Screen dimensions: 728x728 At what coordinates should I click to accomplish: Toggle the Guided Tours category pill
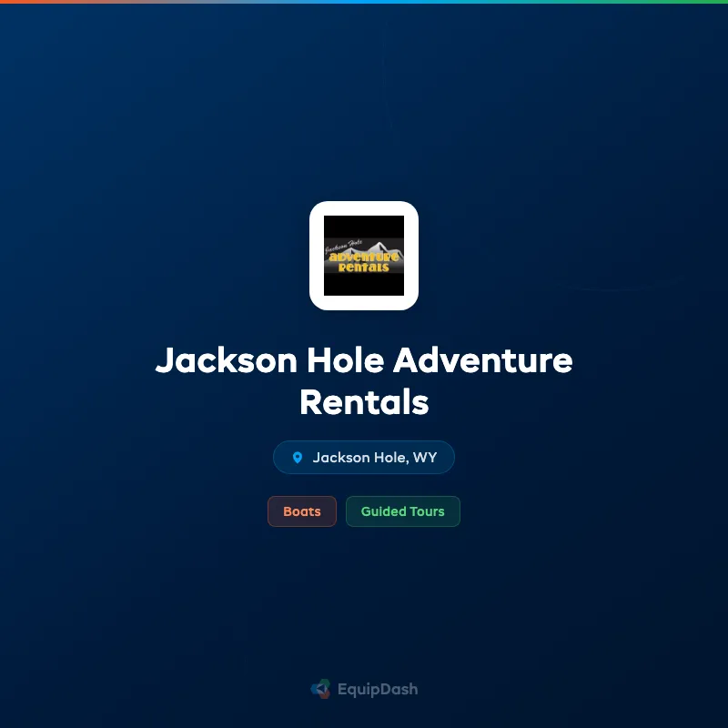403,511
